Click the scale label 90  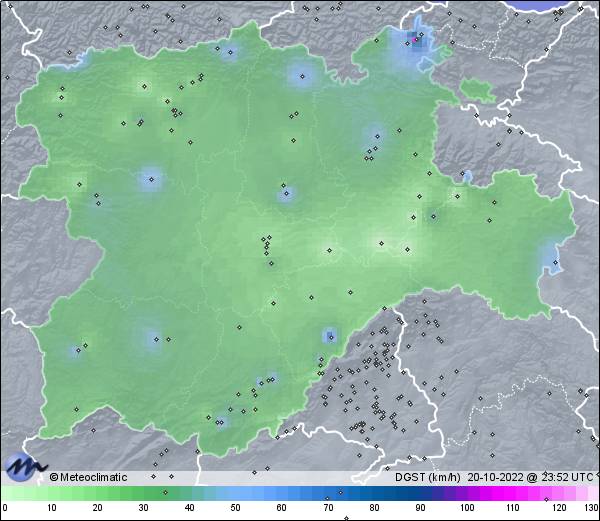pyautogui.click(x=420, y=508)
